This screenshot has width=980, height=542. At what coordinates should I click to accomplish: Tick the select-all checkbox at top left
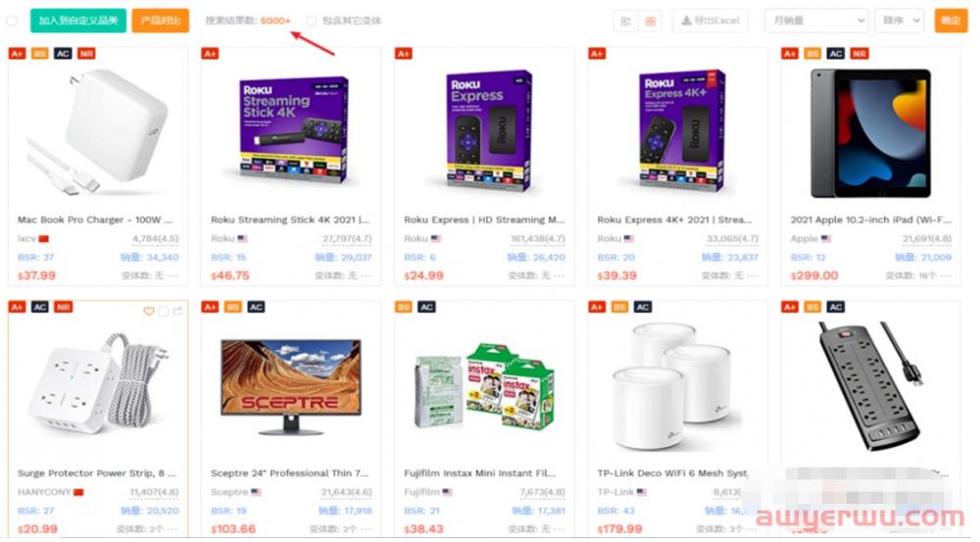[x=11, y=21]
